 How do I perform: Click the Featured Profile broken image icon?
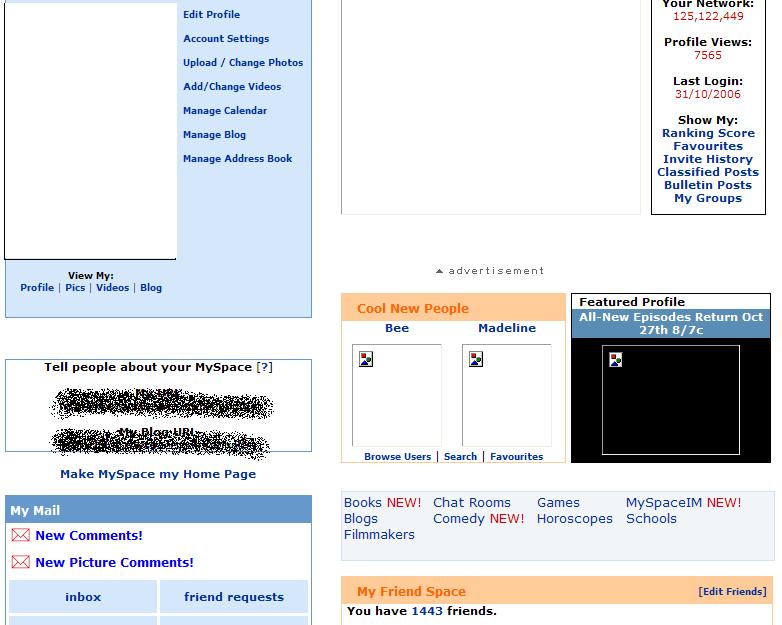[616, 359]
